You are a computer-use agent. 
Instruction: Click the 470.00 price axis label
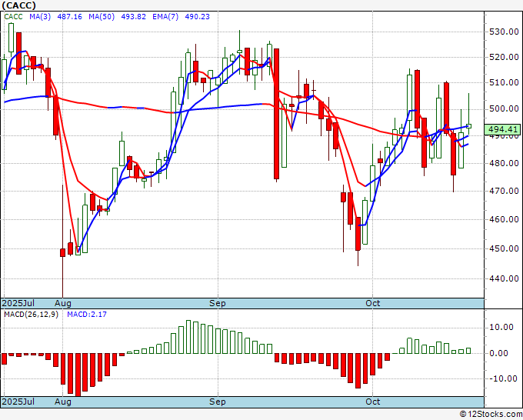coord(504,191)
